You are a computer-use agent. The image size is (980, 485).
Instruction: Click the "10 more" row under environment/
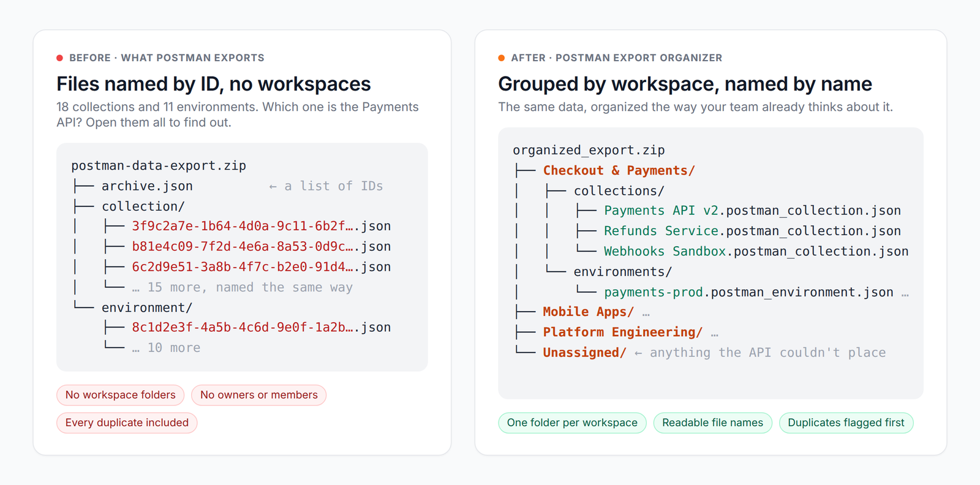[x=167, y=348]
